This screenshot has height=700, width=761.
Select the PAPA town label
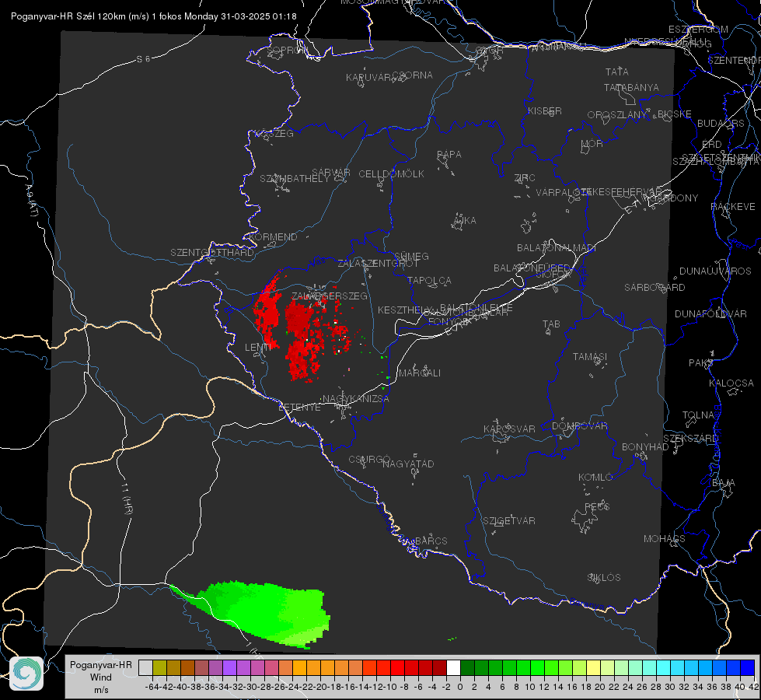(x=449, y=155)
